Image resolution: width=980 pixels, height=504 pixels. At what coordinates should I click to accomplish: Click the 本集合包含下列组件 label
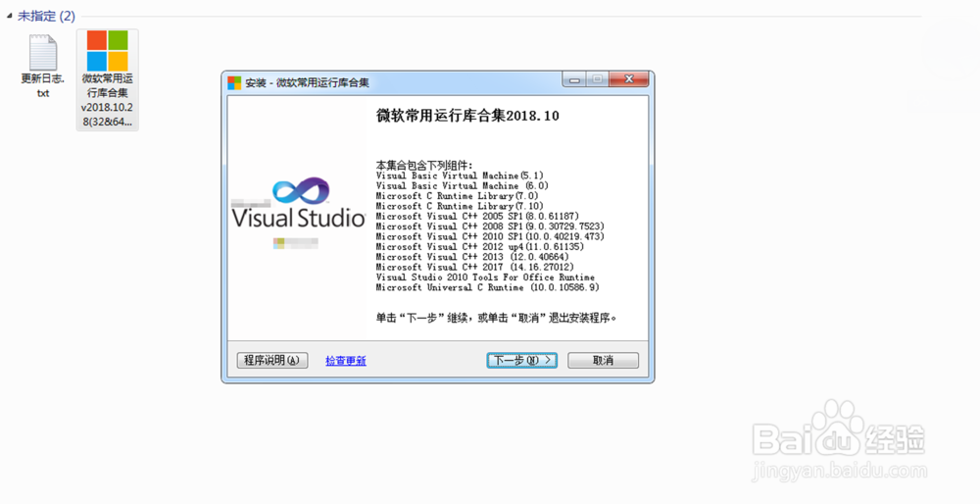[x=424, y=165]
